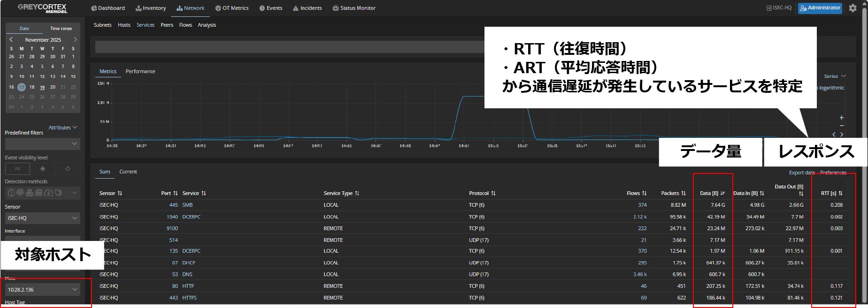Viewport: 868px width, 308px height.
Task: Sort table by Port column arrows
Action: pyautogui.click(x=176, y=193)
